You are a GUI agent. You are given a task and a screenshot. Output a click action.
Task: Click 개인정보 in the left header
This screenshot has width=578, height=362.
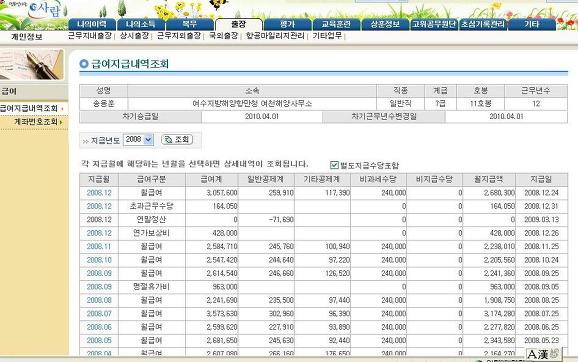[x=27, y=36]
